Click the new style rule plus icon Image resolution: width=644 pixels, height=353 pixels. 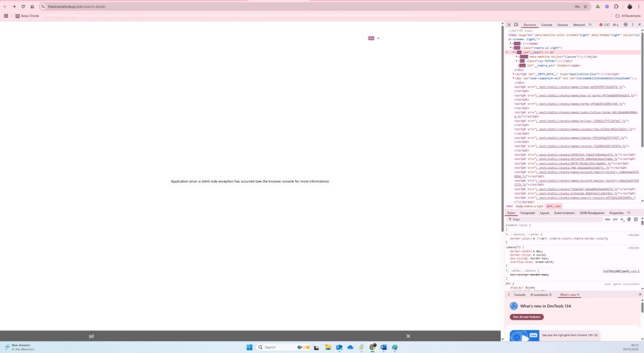622,220
